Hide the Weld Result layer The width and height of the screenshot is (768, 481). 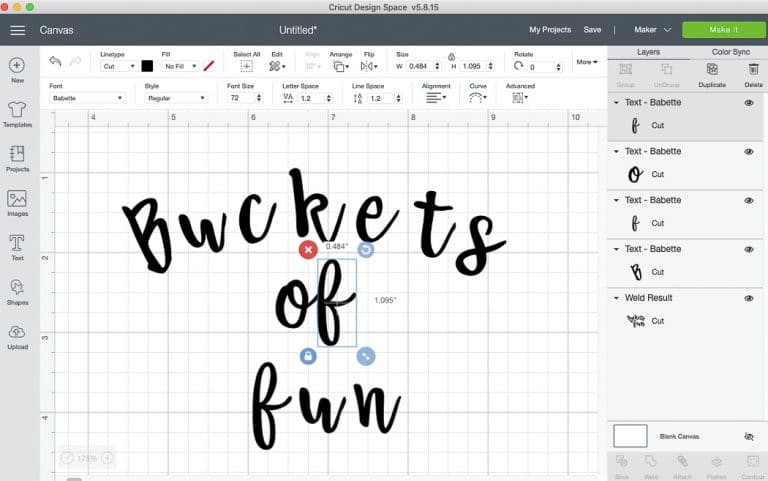tap(749, 298)
